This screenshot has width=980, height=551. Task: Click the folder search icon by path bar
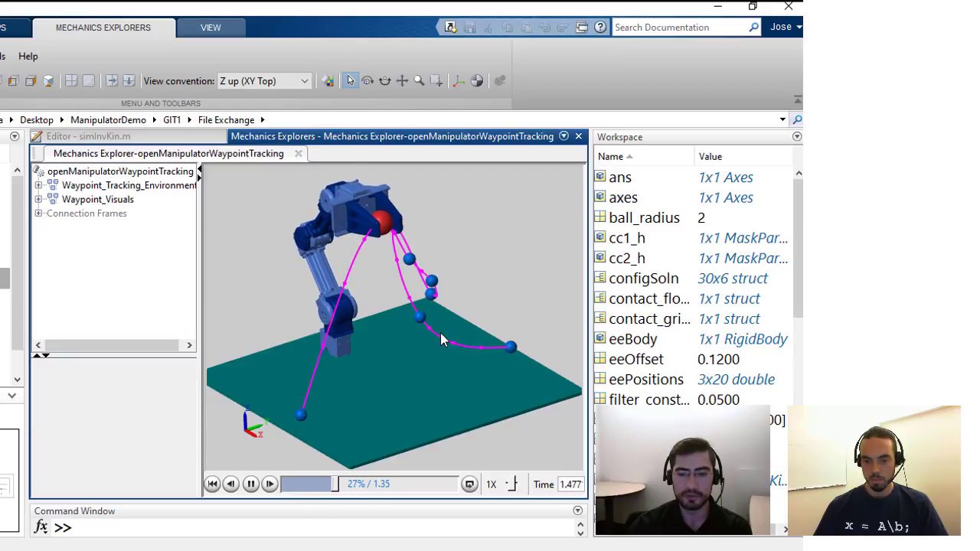[797, 119]
